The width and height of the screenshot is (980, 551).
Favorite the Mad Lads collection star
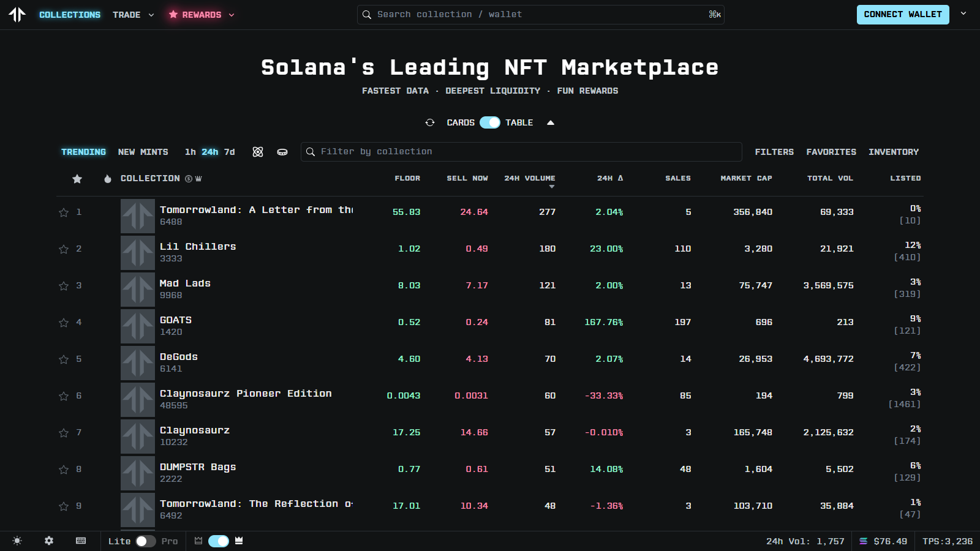tap(64, 286)
